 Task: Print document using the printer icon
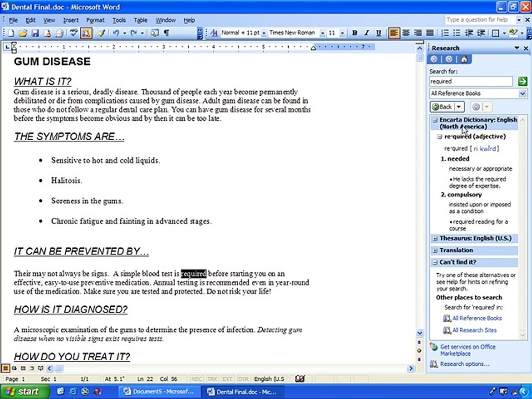coord(59,33)
